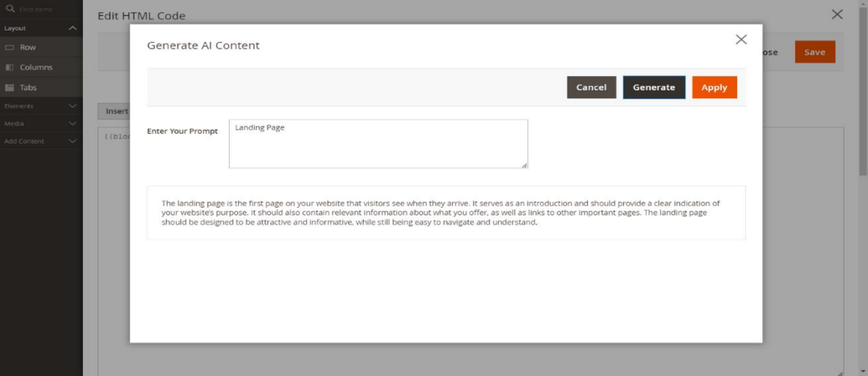The width and height of the screenshot is (868, 376).
Task: Select the Row layout icon
Action: point(9,47)
